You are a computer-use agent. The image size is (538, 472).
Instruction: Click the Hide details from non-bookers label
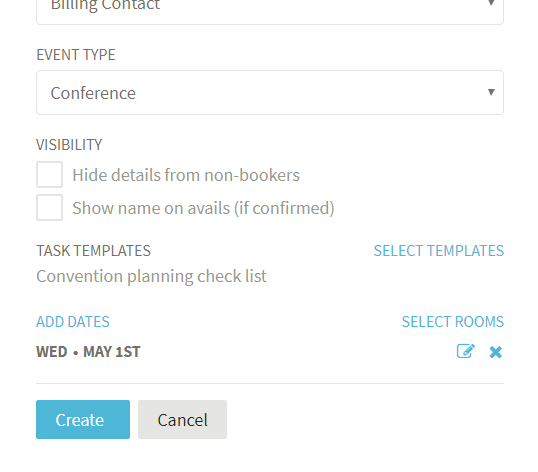[186, 175]
